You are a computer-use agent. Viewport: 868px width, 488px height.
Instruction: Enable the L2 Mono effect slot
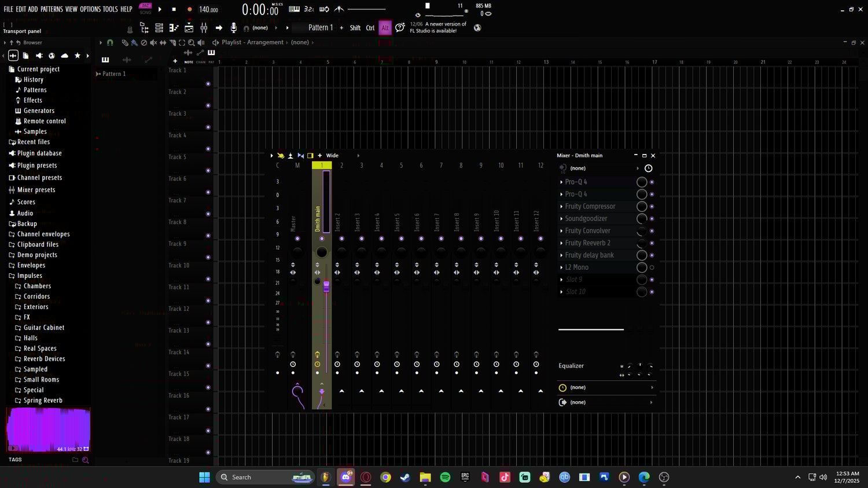pyautogui.click(x=652, y=267)
